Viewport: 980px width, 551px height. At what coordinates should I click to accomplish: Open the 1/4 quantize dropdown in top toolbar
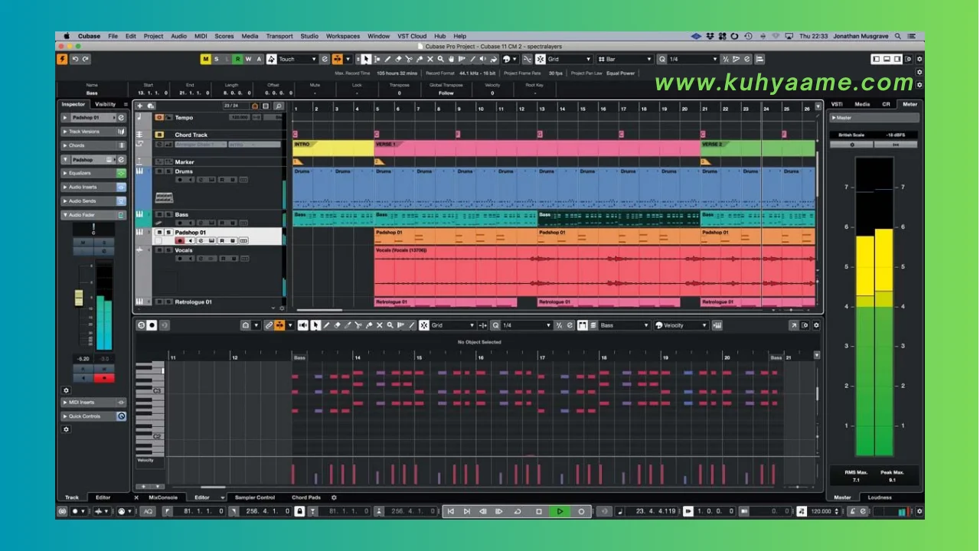click(x=693, y=59)
